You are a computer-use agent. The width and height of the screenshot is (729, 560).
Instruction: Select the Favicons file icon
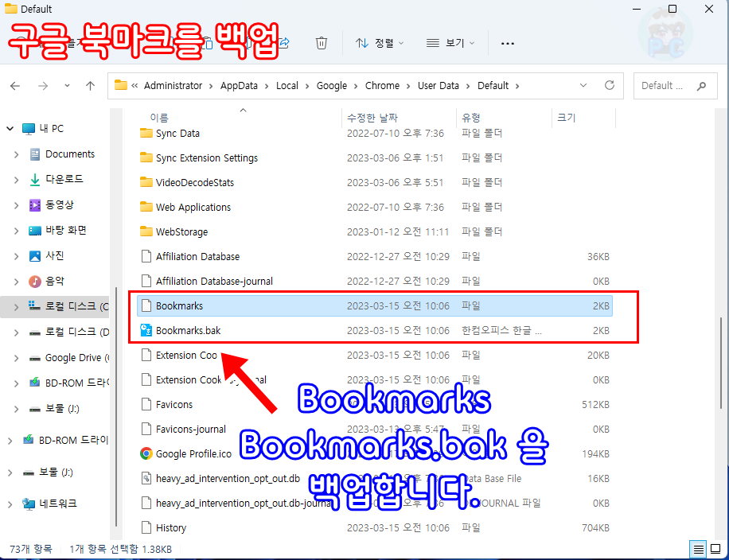146,404
